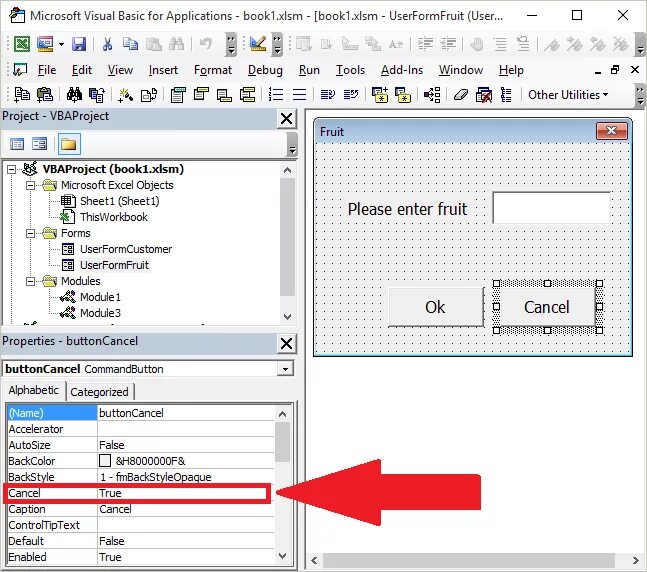This screenshot has height=572, width=647.
Task: Toggle folders view in the Project panel
Action: 69,144
